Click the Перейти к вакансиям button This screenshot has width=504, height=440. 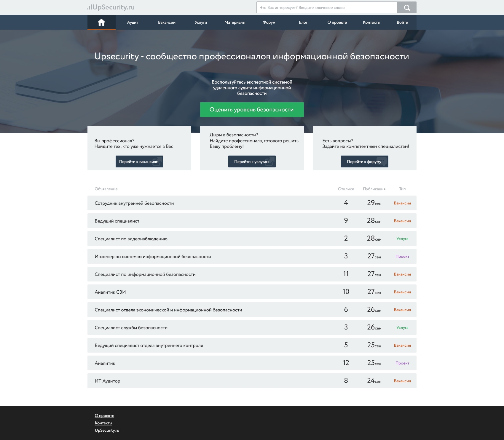[139, 161]
